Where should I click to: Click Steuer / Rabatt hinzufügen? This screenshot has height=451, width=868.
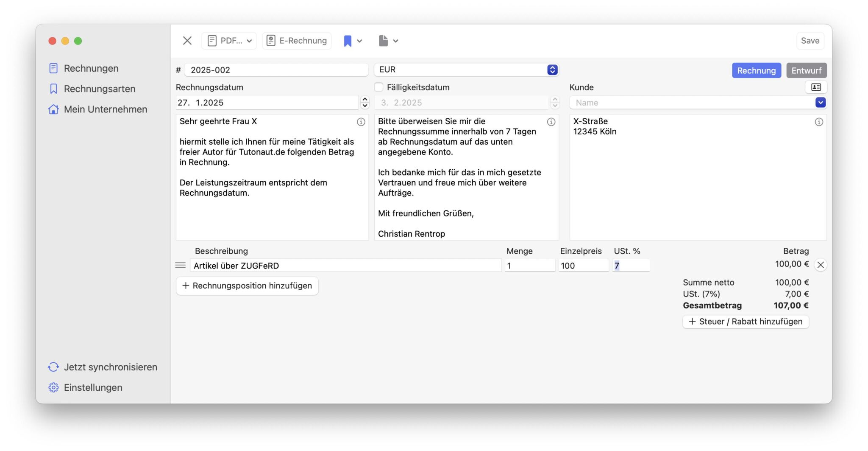[746, 322]
